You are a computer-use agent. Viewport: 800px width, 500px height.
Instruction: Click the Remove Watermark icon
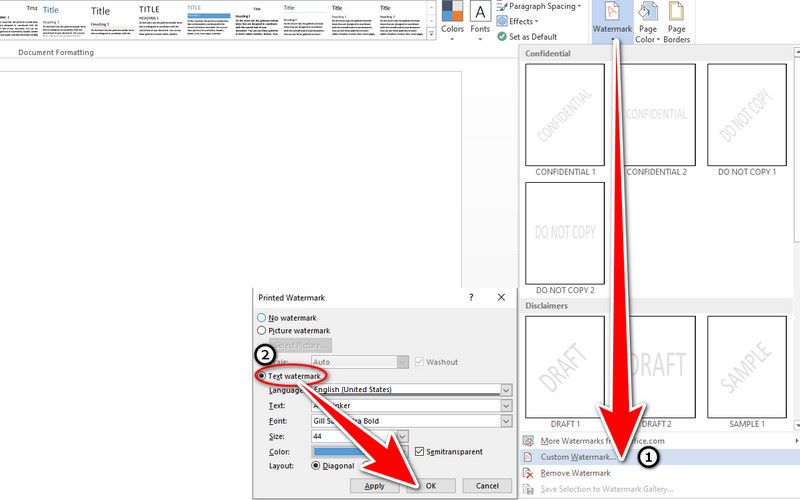point(529,473)
